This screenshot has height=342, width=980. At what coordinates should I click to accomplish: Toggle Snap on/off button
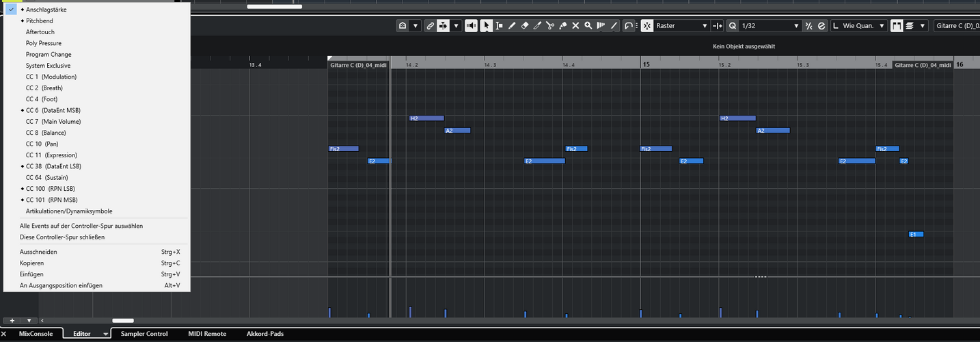pyautogui.click(x=647, y=25)
